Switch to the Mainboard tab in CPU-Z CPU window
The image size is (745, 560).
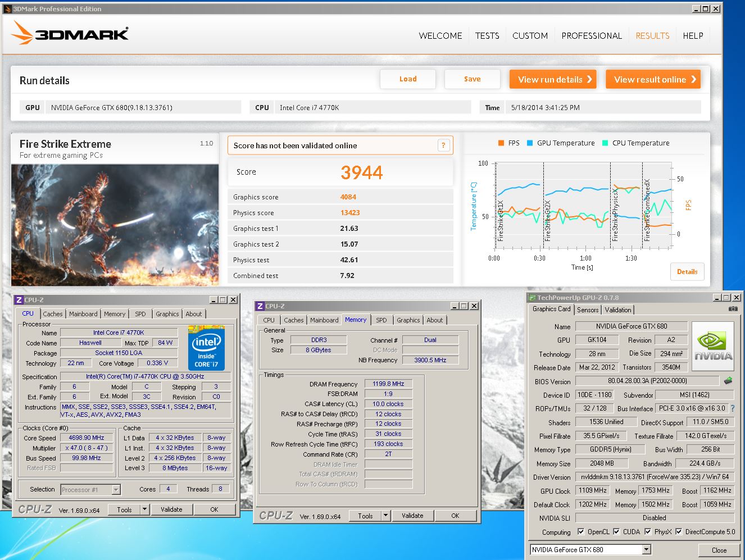83,314
